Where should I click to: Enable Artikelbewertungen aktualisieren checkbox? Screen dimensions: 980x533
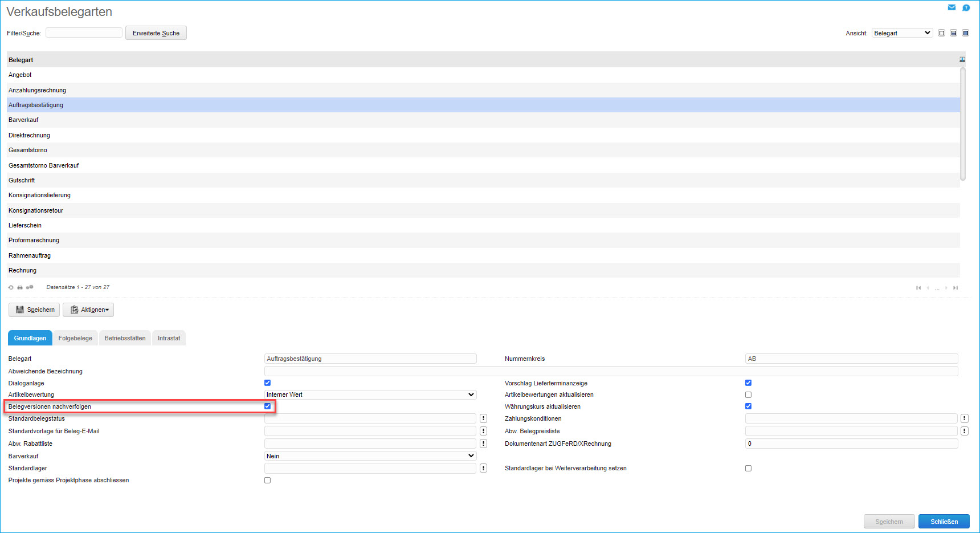(748, 394)
